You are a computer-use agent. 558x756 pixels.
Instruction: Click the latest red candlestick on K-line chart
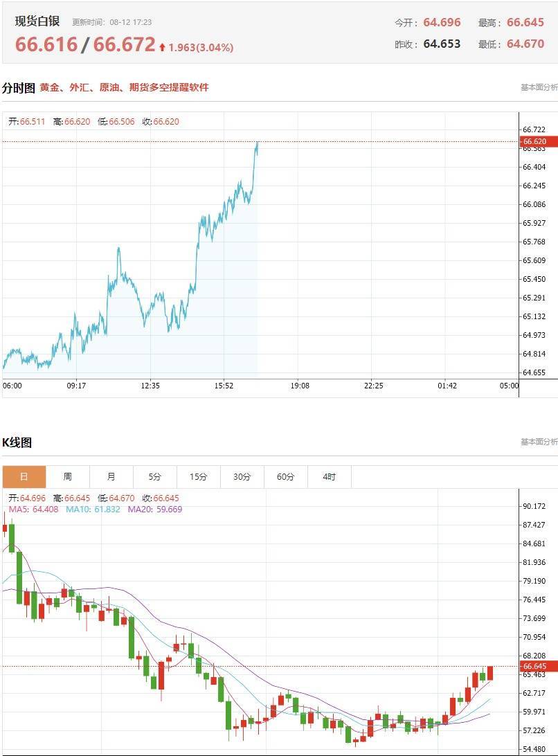click(x=490, y=673)
